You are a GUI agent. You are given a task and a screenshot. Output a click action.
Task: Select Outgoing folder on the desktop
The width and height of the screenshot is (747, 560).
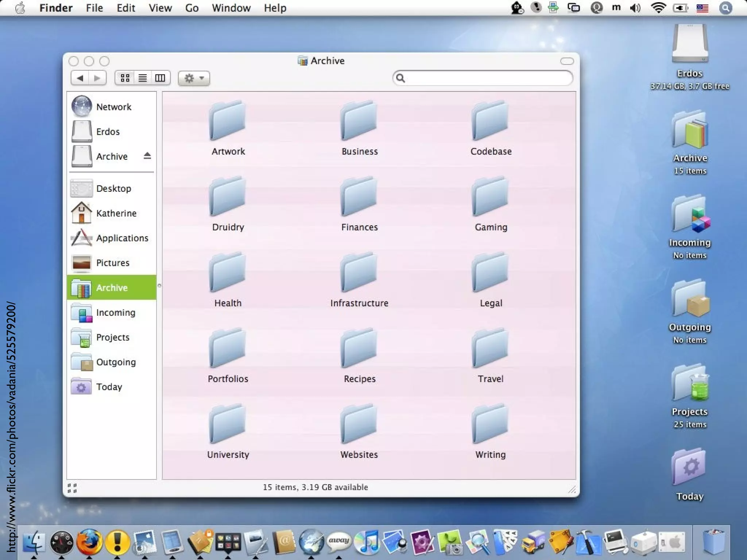(x=690, y=298)
